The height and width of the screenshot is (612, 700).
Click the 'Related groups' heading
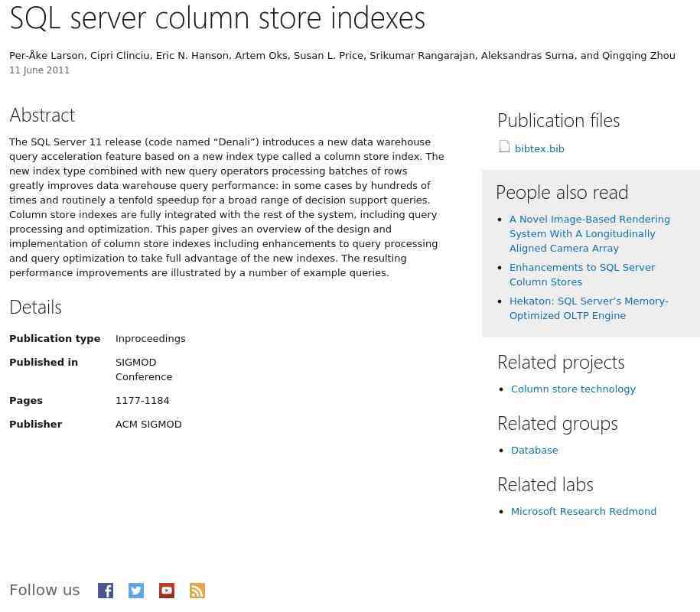click(x=558, y=424)
